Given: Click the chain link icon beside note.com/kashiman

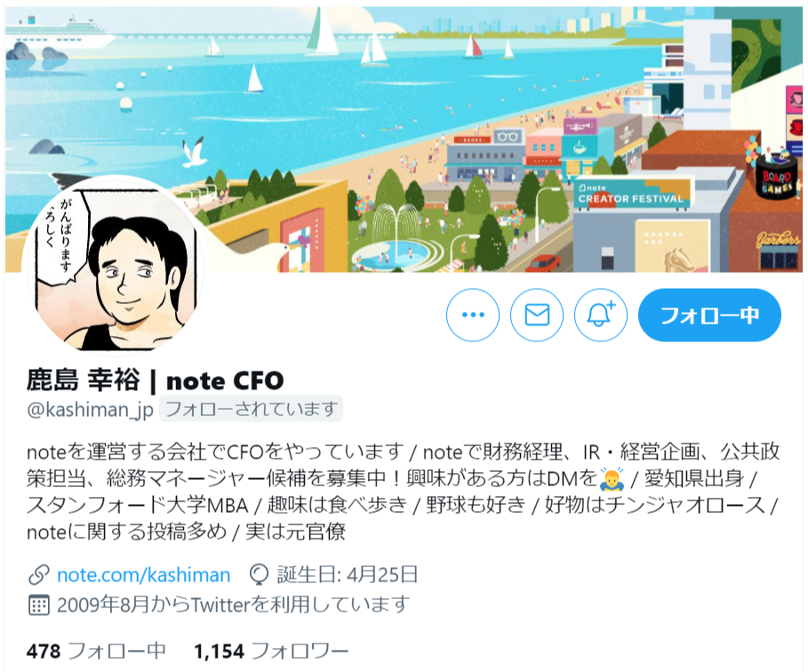Looking at the screenshot, I should [38, 575].
